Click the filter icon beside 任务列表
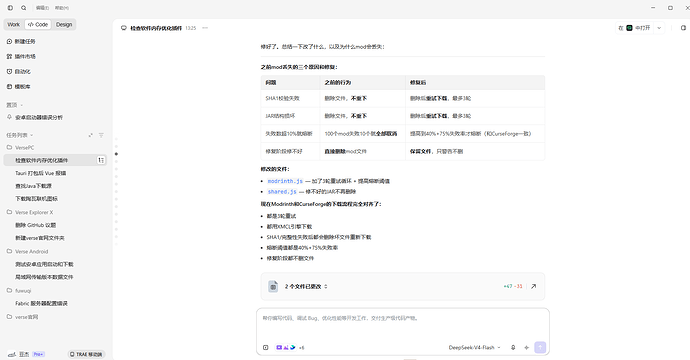This screenshot has width=690, height=360. click(101, 135)
